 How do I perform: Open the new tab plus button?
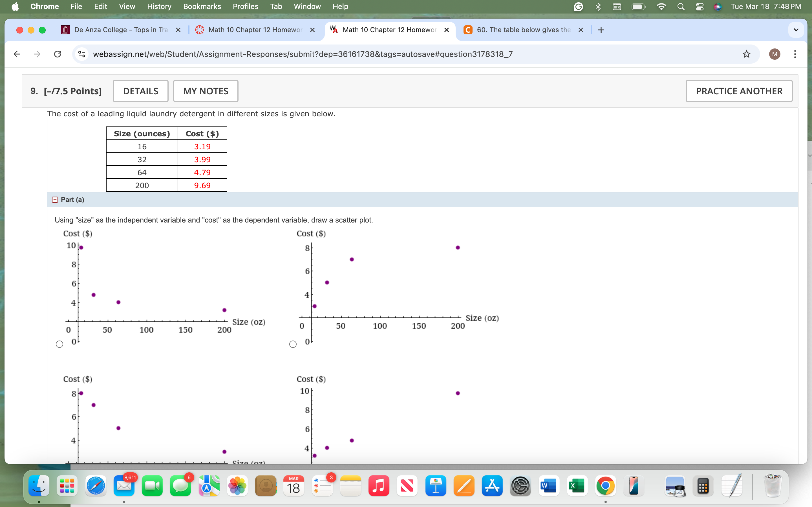(601, 30)
